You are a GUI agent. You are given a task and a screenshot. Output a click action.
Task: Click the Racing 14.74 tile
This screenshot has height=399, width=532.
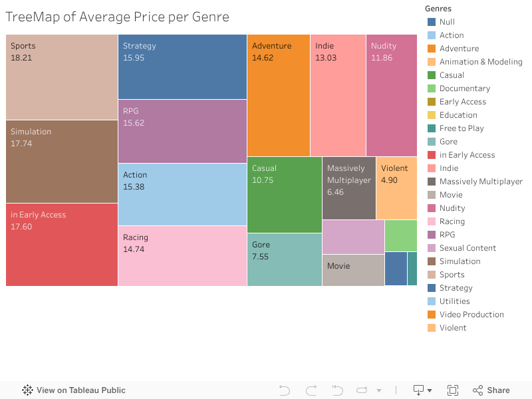click(182, 256)
